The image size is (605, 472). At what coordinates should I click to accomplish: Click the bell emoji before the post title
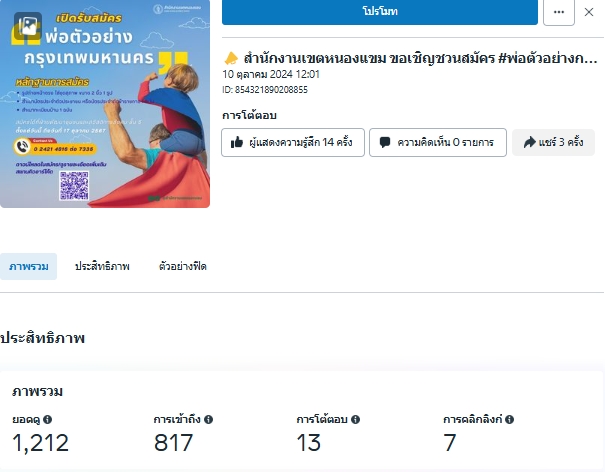point(231,58)
